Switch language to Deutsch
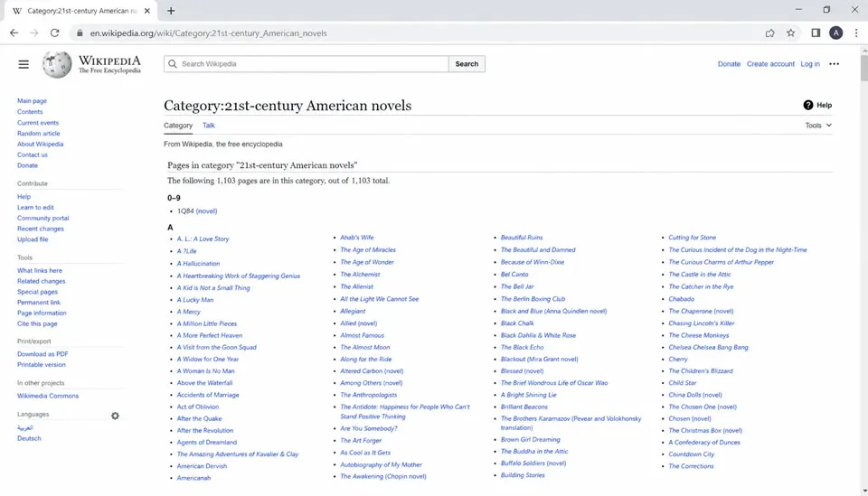The height and width of the screenshot is (496, 868). [x=29, y=438]
